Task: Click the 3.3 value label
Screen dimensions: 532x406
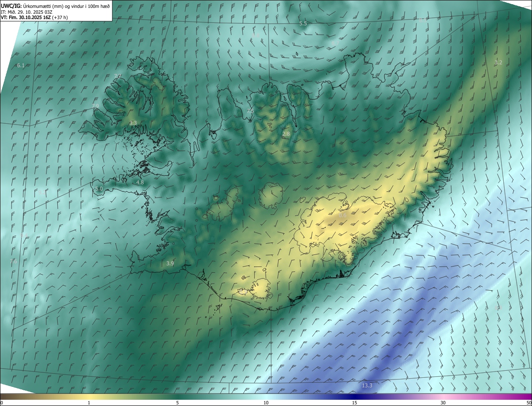Action: point(133,123)
